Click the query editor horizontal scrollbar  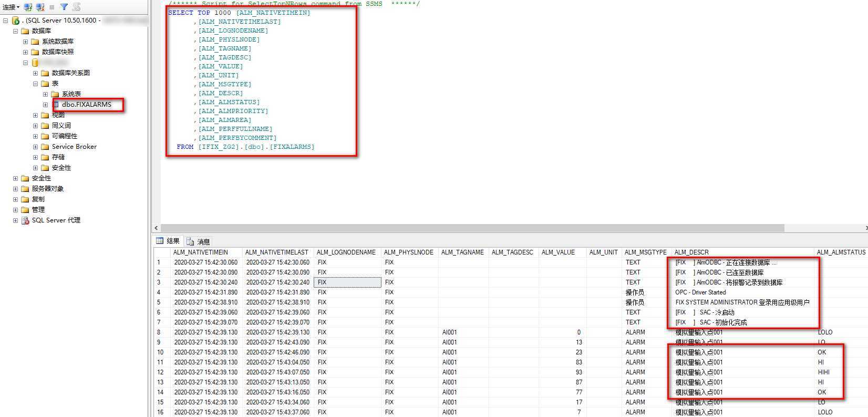473,228
